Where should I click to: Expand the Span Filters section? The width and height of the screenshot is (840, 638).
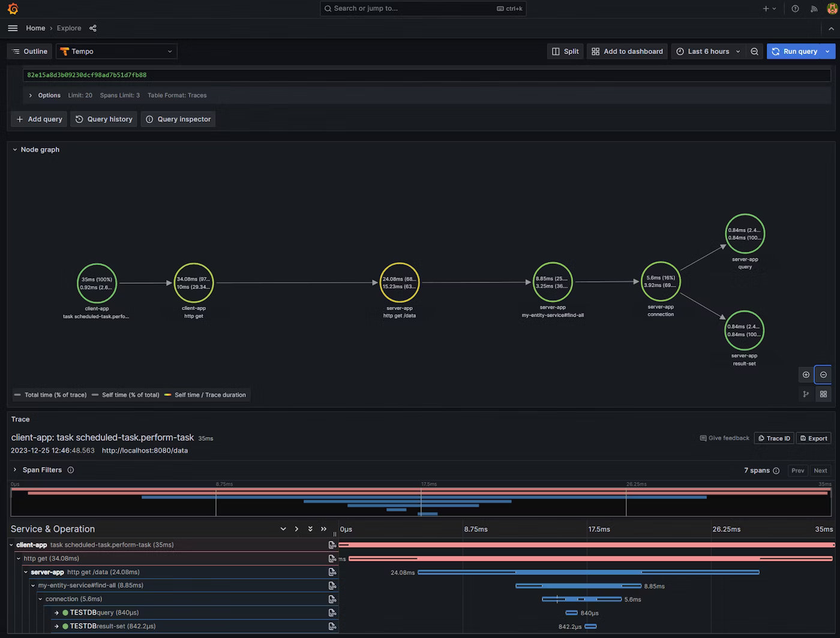coord(15,470)
